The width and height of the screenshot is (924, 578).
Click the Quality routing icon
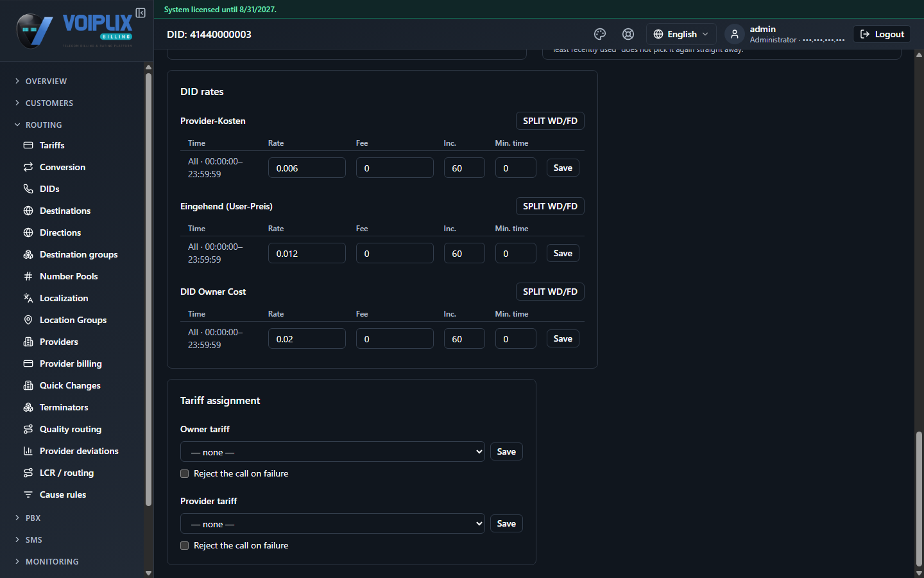click(28, 429)
